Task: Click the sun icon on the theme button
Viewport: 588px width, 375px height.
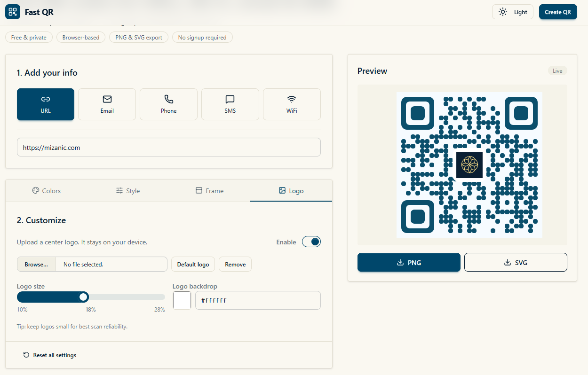Action: click(x=503, y=12)
